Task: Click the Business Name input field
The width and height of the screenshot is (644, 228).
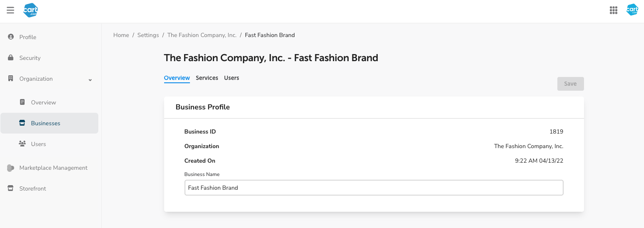Action: [x=374, y=188]
